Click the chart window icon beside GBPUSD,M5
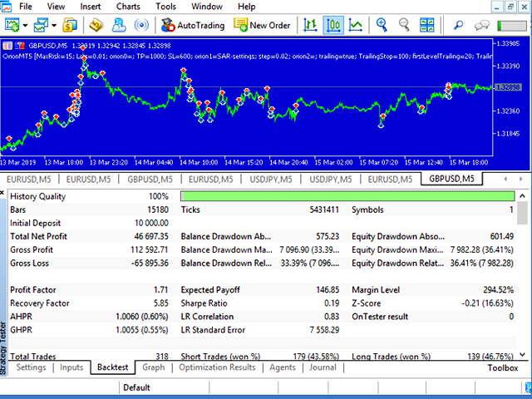Screen dimensions: 532x399 click(x=7, y=46)
